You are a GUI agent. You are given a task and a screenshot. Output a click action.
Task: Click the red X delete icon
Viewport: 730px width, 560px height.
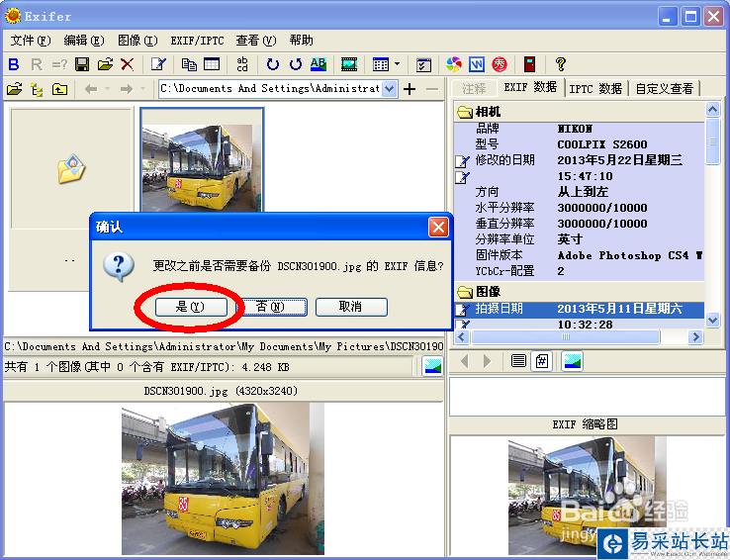coord(127,64)
